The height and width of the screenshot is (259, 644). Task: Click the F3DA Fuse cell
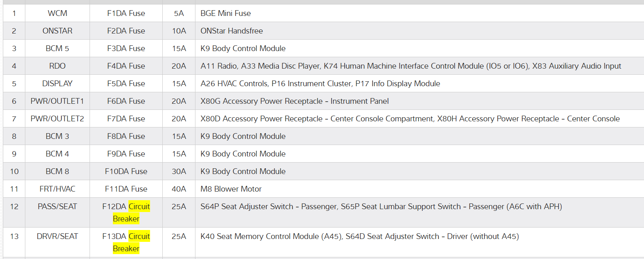[126, 49]
